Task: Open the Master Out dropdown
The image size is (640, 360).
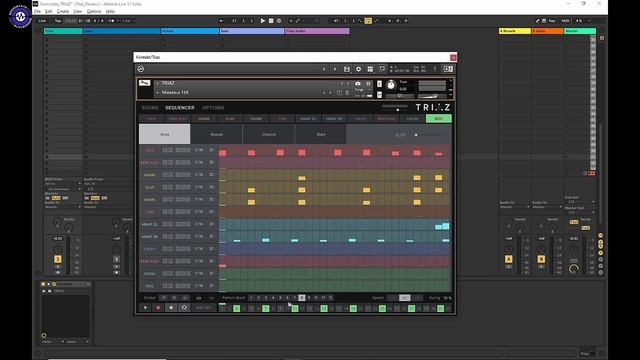Action: [x=580, y=212]
